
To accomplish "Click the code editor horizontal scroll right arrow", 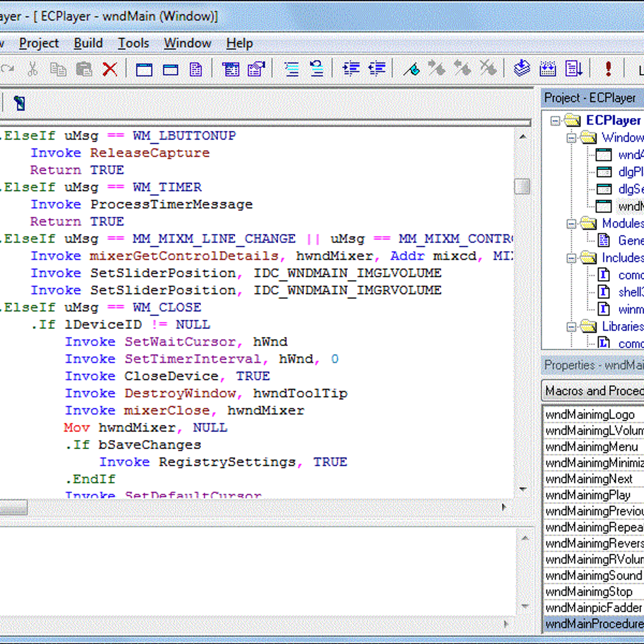I will tap(504, 507).
